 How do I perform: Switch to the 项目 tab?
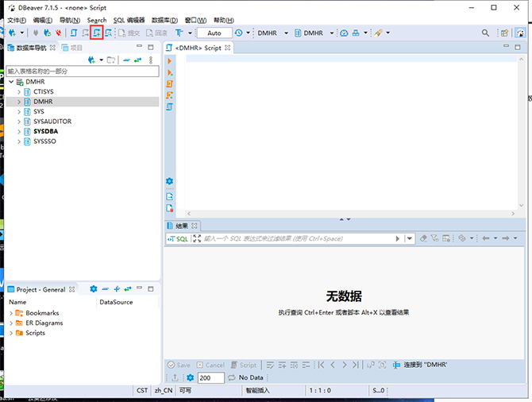tap(72, 48)
